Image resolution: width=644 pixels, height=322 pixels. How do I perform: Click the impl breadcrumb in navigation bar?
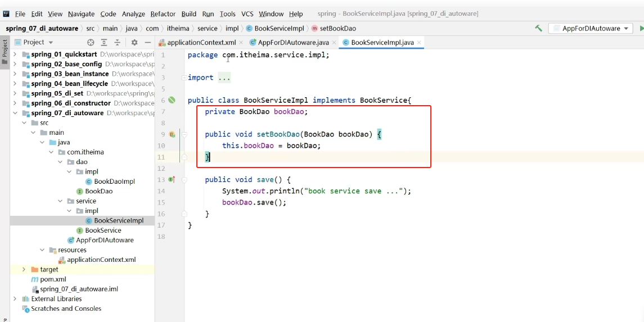tap(233, 28)
